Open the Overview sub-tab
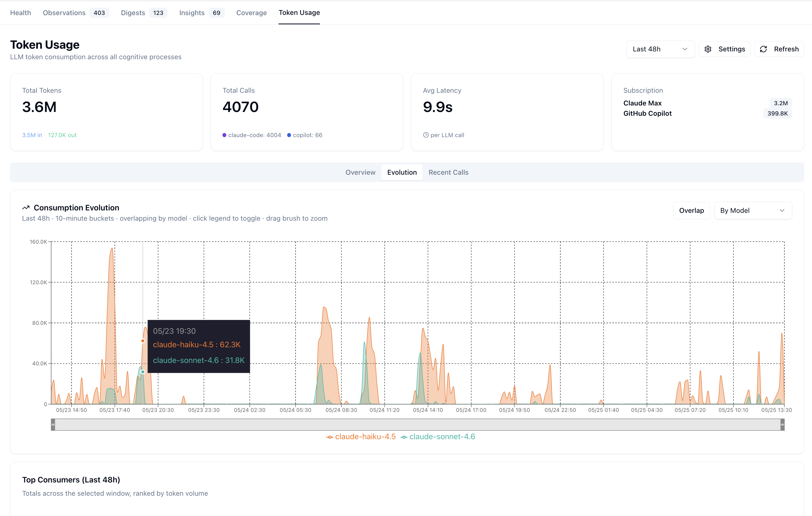 (360, 172)
